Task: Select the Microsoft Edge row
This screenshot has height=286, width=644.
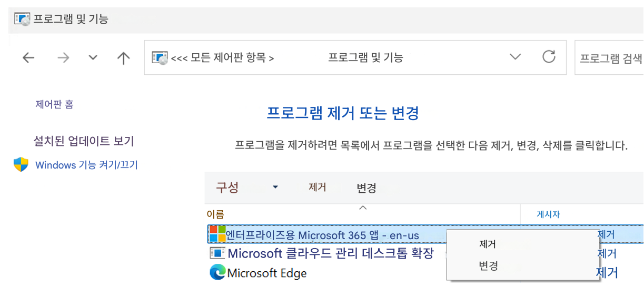Action: 425,273
